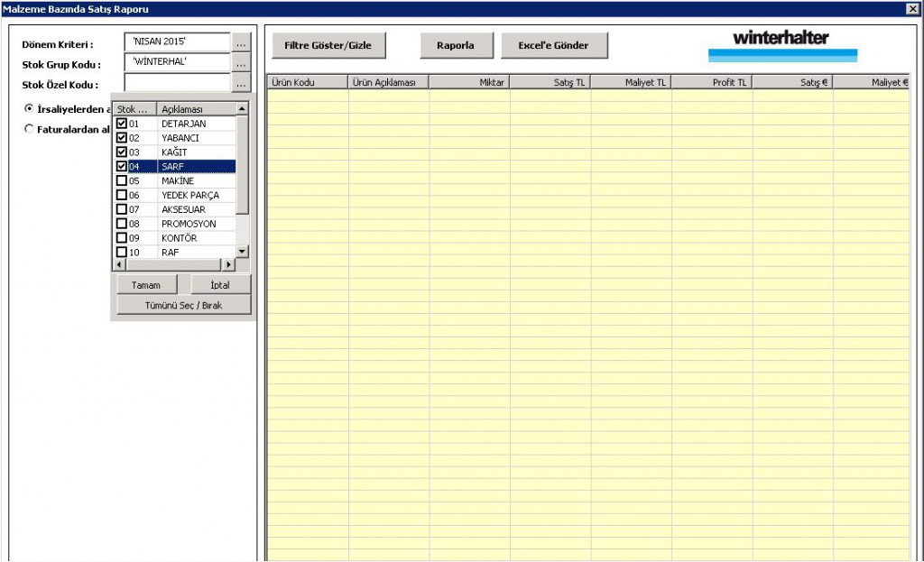Viewport: 924px width, 562px height.
Task: Click Tümünü Seç / Bırak button
Action: tap(184, 305)
